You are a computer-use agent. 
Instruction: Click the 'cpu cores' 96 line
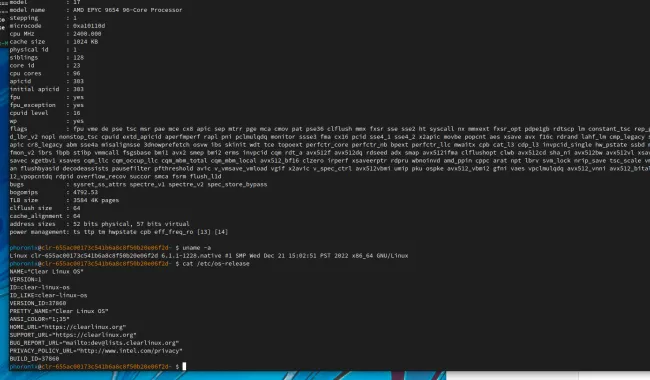(x=45, y=73)
